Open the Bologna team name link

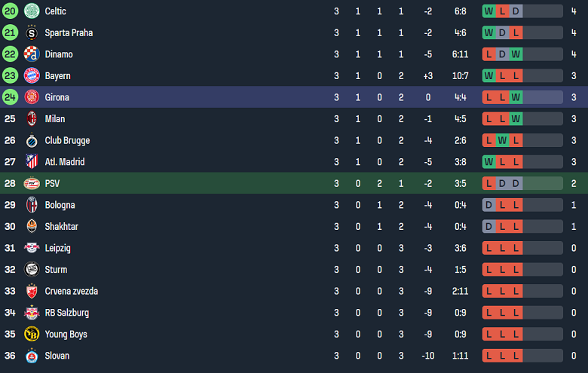(60, 205)
